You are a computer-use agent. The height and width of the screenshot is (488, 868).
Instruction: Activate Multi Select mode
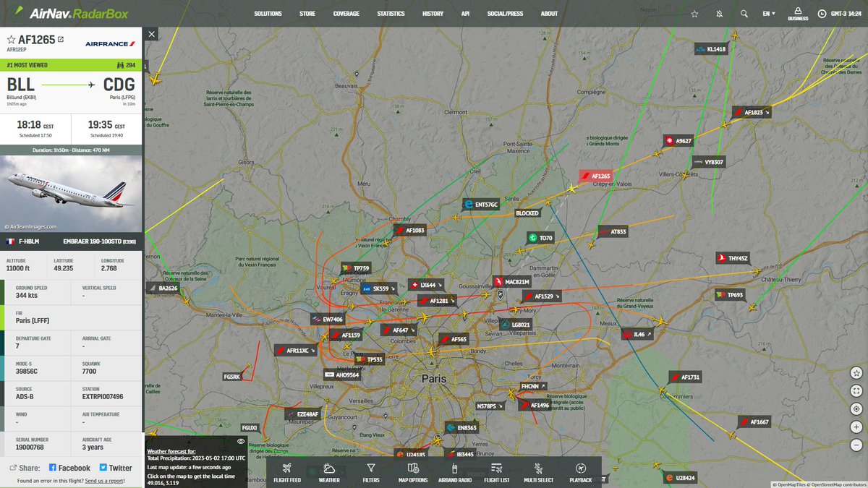[539, 472]
